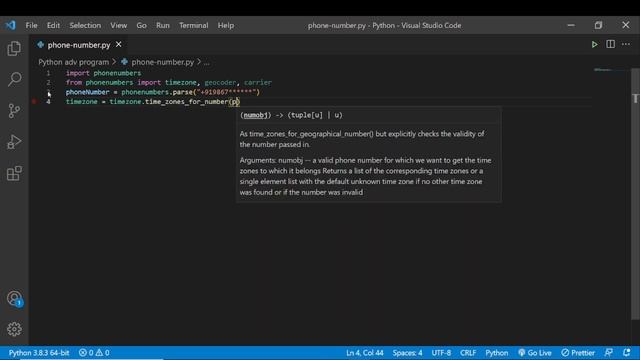Click Ln 4, Col 44 indicator
The height and width of the screenshot is (360, 640).
pyautogui.click(x=364, y=353)
